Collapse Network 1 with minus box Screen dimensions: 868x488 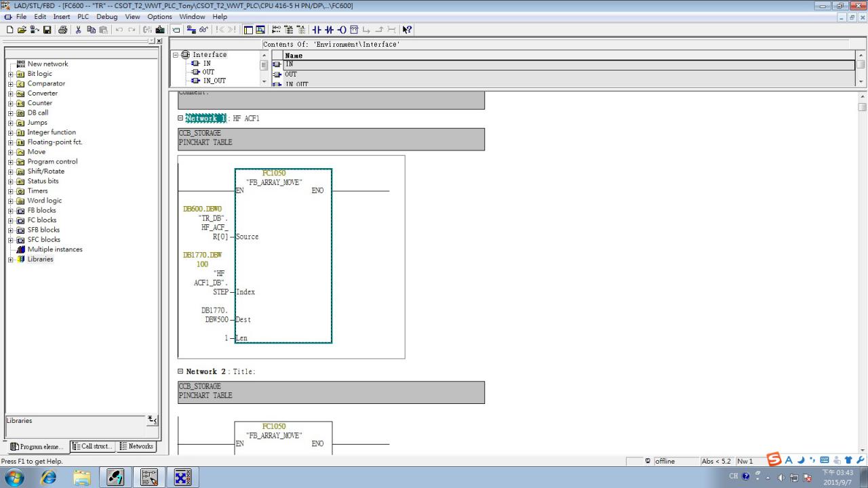tap(180, 118)
